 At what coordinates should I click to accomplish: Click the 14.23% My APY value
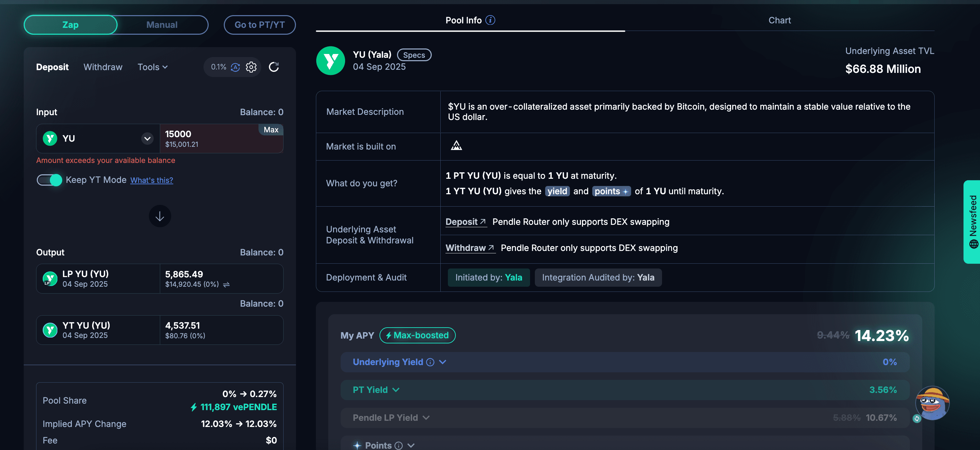(x=881, y=336)
